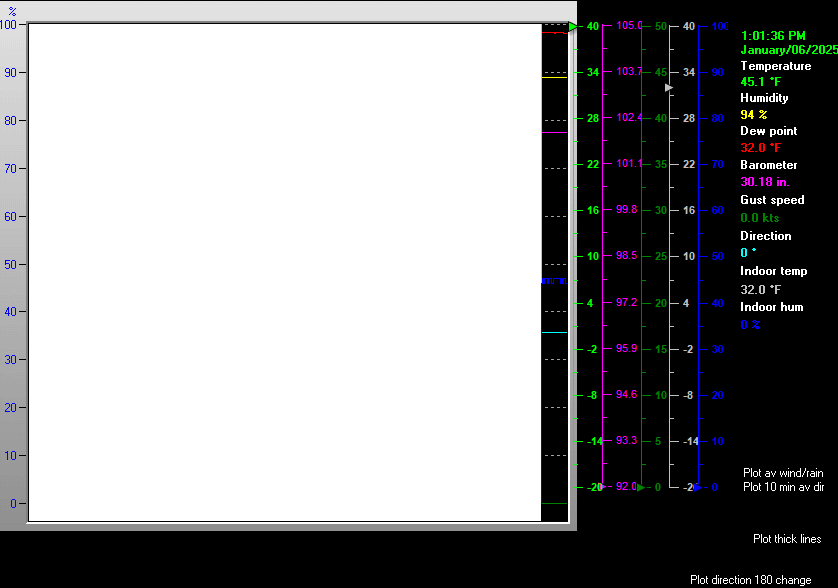The image size is (838, 588).
Task: Click the cyan direction trace line in the plot strip
Action: click(554, 332)
